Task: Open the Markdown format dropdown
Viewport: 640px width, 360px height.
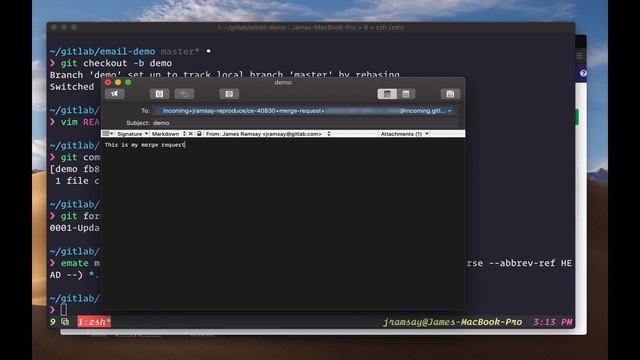Action: (168, 133)
